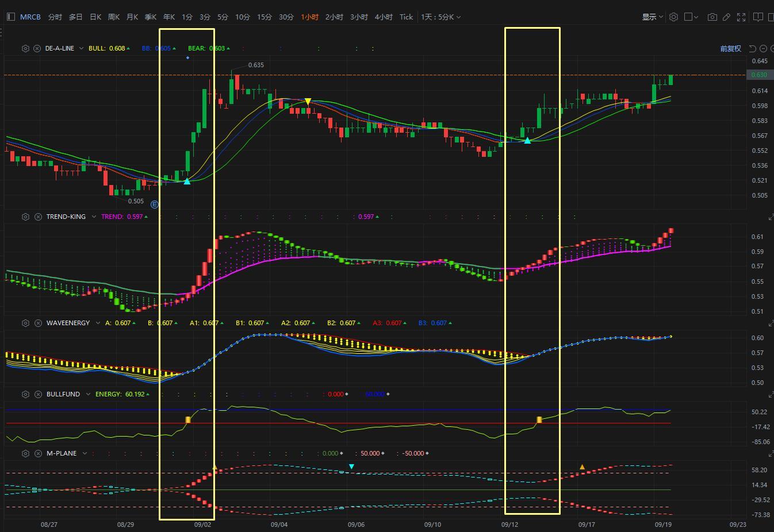Click the 0.505 low price label

[x=136, y=201]
